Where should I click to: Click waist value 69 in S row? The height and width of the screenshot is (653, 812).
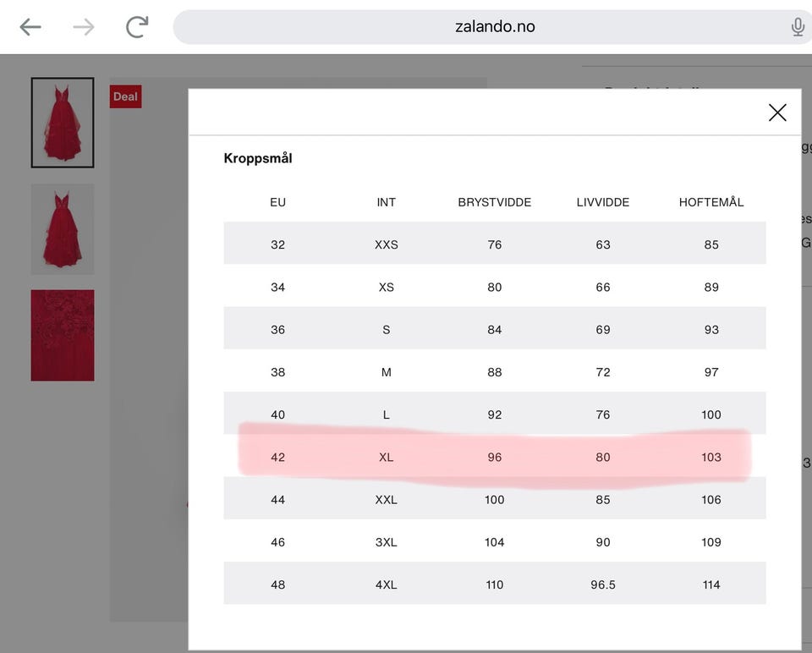pyautogui.click(x=603, y=329)
